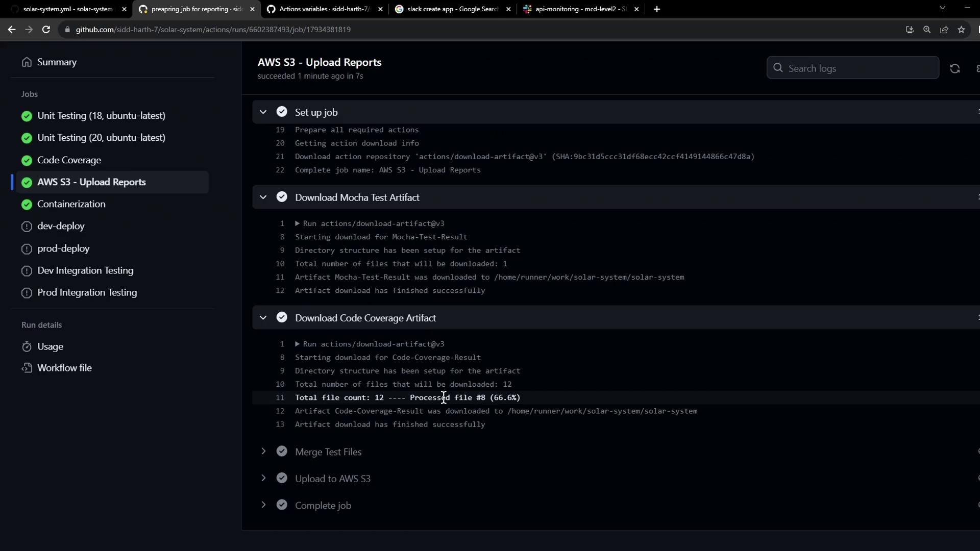Click the share page icon in address bar
The image size is (980, 551).
click(x=944, y=30)
